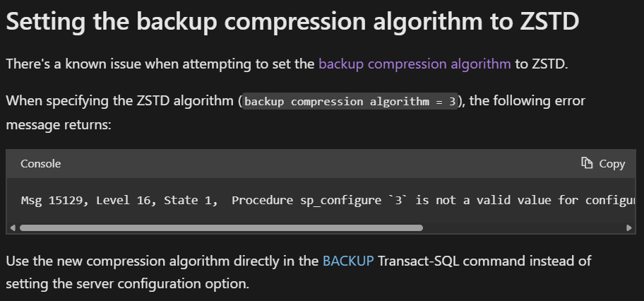644x301 pixels.
Task: Click the Copy button label text
Action: click(x=612, y=164)
